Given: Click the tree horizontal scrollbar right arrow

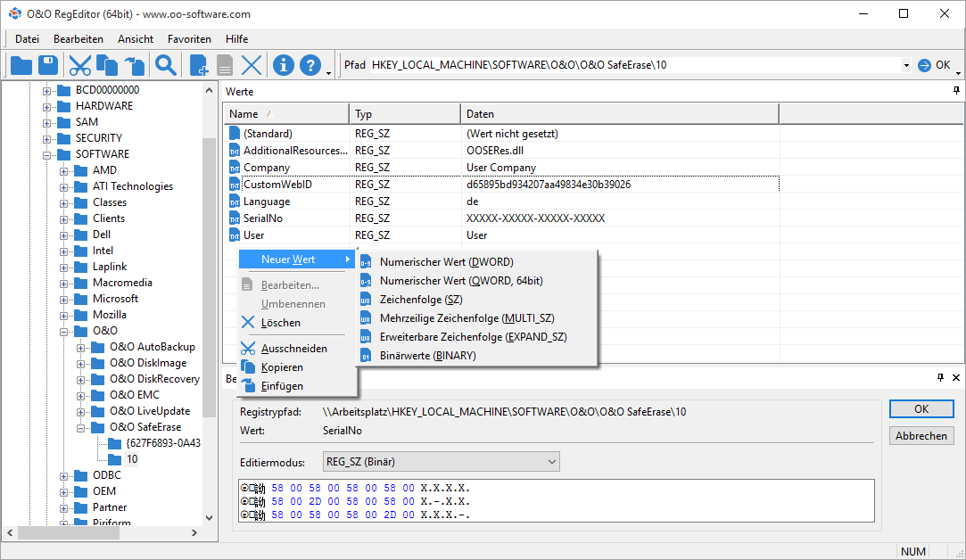Looking at the screenshot, I should click(x=194, y=532).
